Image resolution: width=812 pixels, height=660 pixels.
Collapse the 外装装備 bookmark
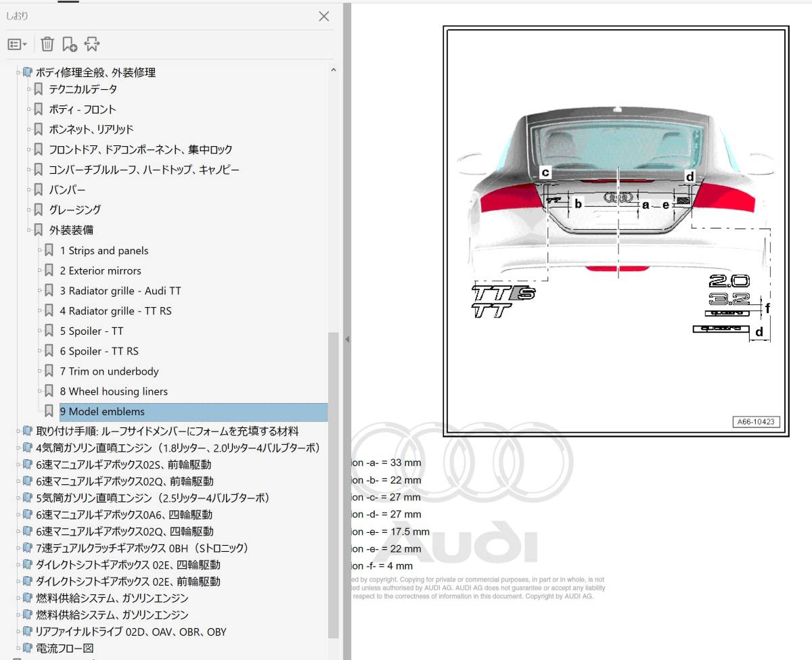pyautogui.click(x=29, y=230)
